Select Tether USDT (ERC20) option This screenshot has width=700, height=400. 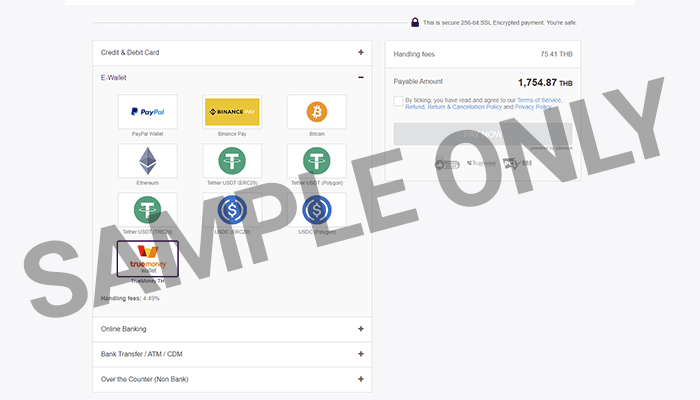click(x=232, y=160)
